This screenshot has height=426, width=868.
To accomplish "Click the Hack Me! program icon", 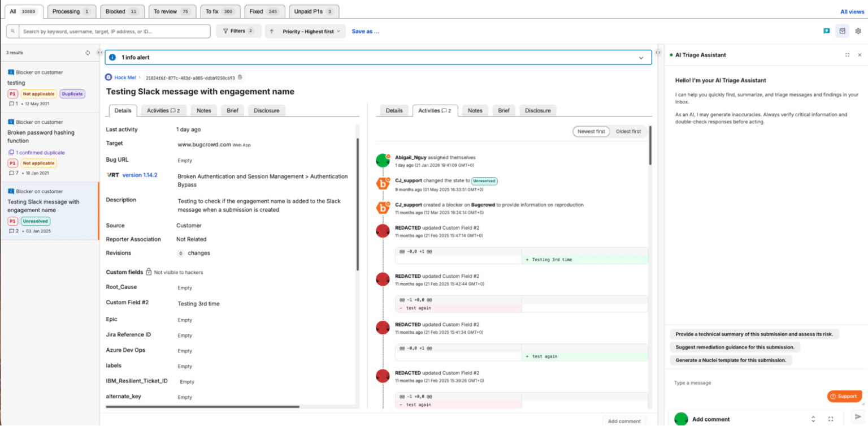I will tap(108, 78).
